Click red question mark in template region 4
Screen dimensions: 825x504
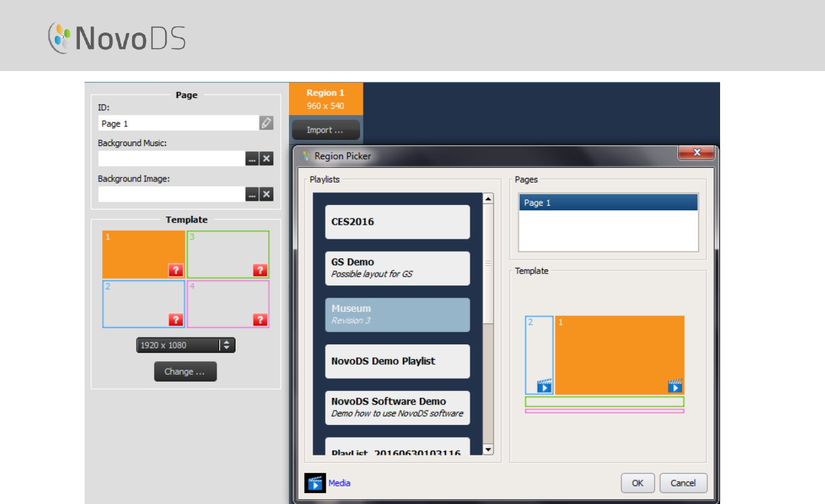[260, 320]
